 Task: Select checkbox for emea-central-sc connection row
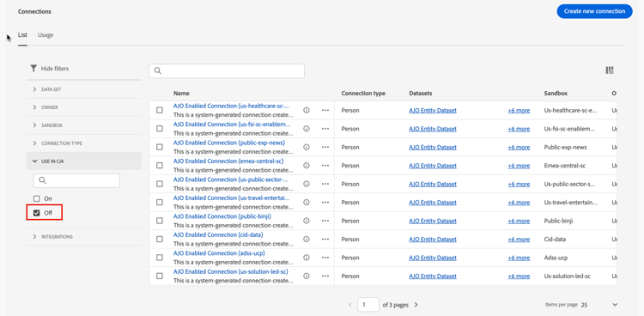pyautogui.click(x=160, y=165)
